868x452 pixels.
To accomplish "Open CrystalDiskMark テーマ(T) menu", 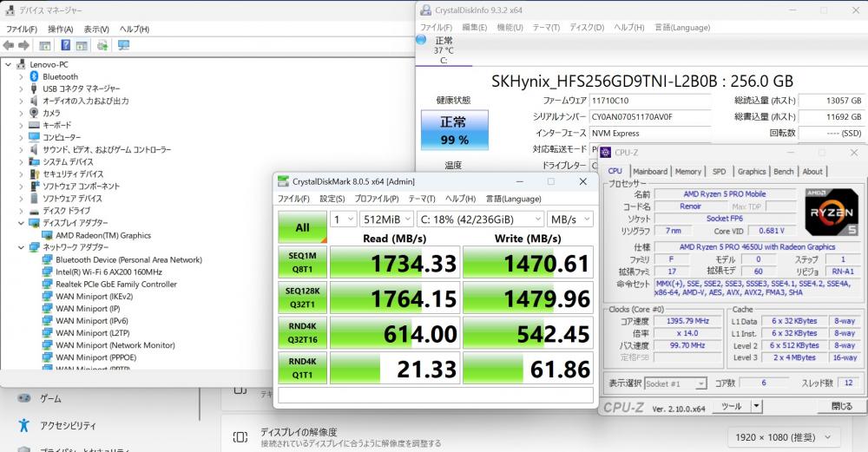I will (x=422, y=199).
